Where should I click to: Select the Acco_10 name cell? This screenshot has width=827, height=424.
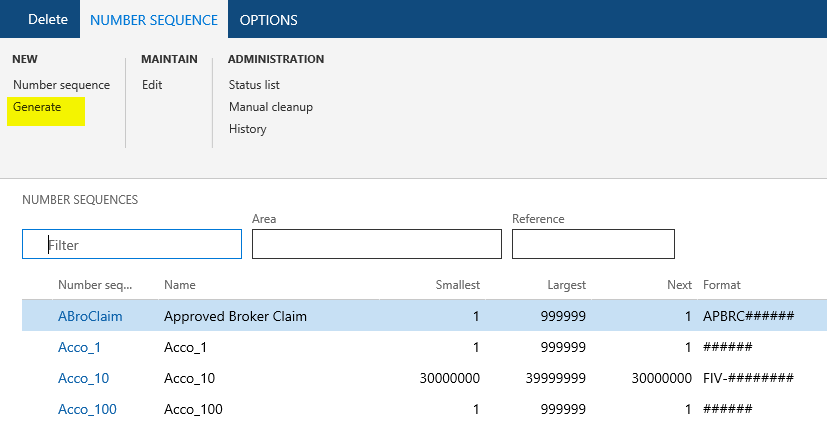pos(189,379)
